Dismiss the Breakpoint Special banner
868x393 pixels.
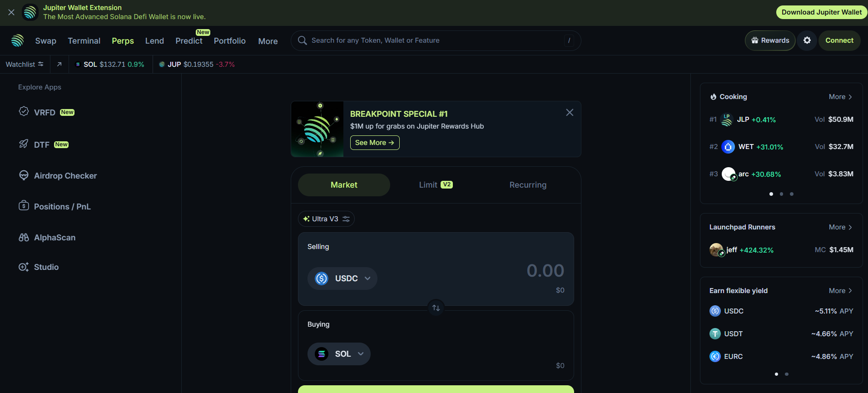point(570,113)
